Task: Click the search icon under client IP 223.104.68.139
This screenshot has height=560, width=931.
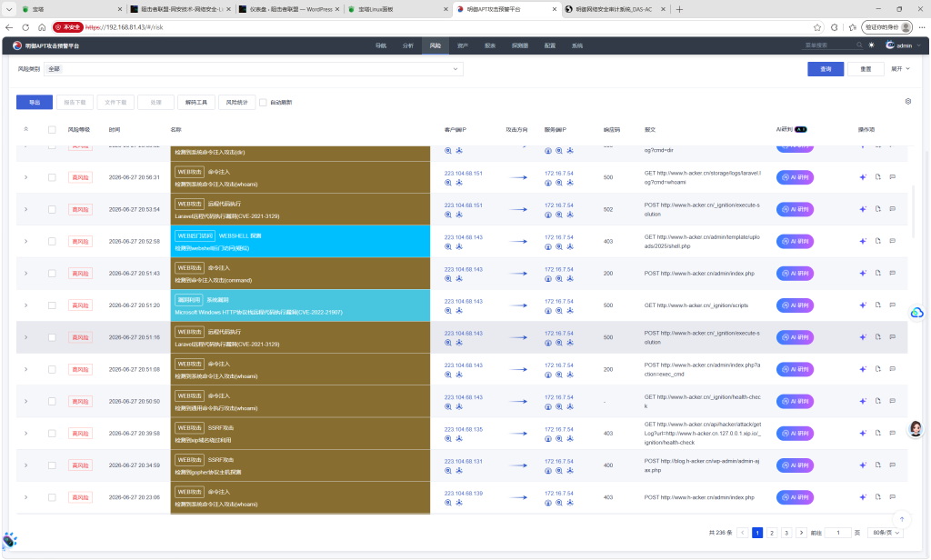Action: 448,503
